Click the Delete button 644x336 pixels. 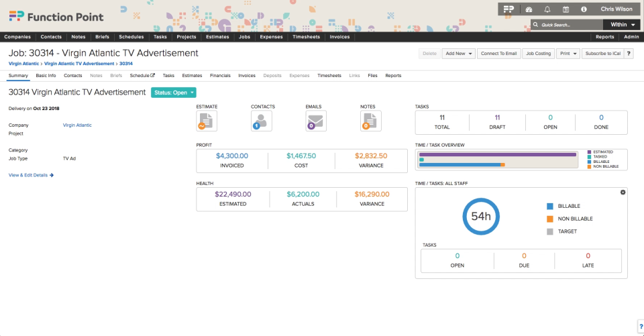429,54
